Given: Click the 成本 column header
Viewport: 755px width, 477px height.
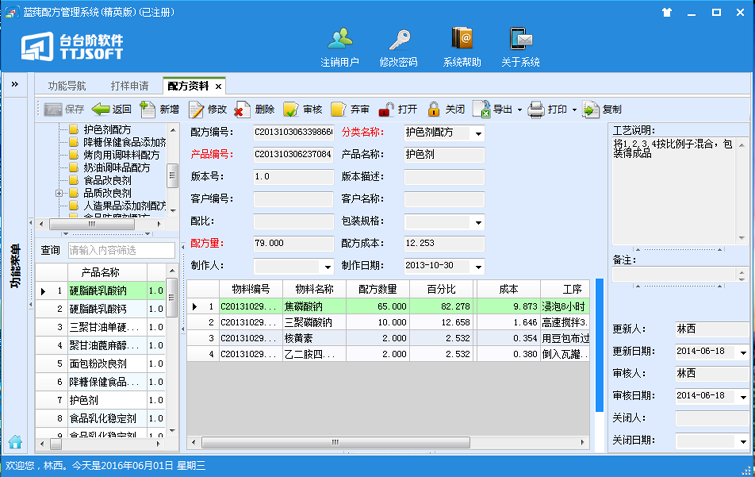Looking at the screenshot, I should point(508,289).
